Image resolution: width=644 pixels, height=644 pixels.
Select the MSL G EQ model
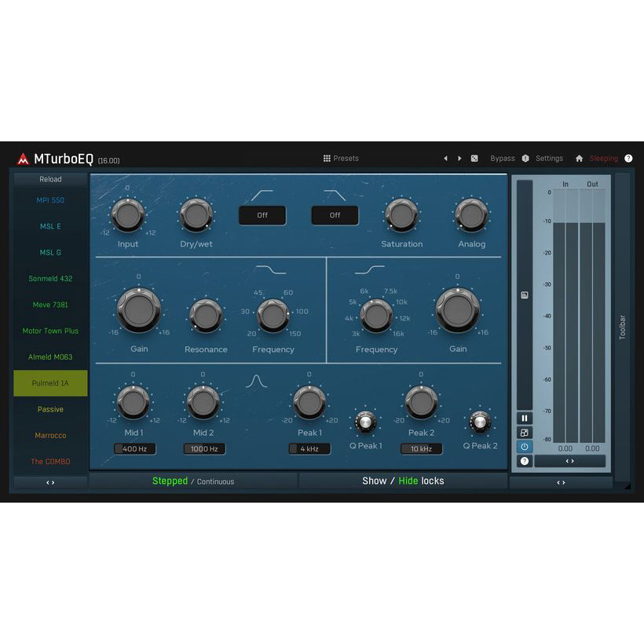pyautogui.click(x=50, y=253)
